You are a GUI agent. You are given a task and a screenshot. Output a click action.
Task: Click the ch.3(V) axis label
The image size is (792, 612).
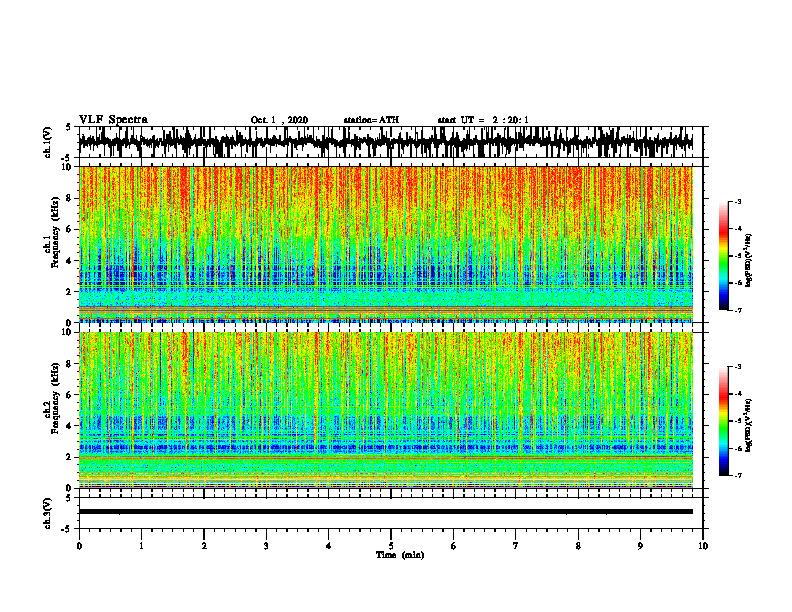click(47, 513)
